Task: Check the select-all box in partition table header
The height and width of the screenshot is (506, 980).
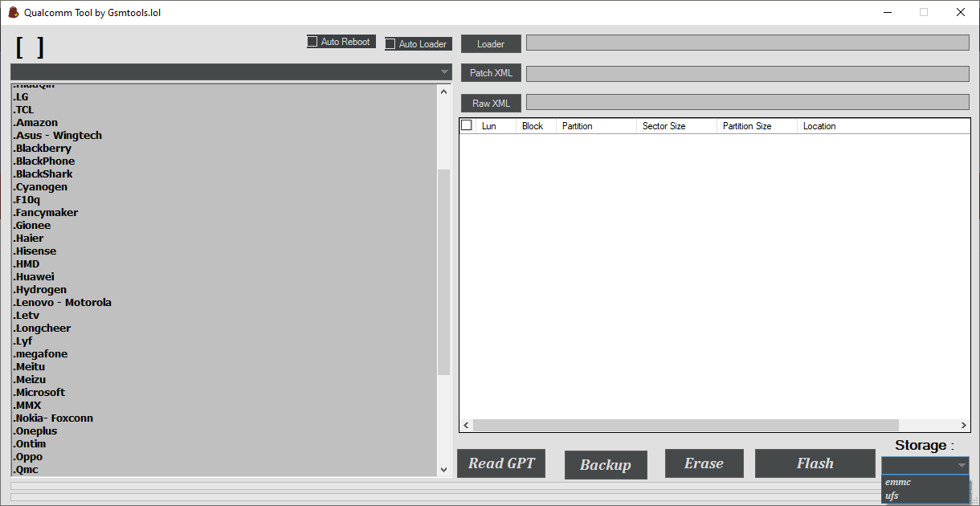Action: click(466, 125)
